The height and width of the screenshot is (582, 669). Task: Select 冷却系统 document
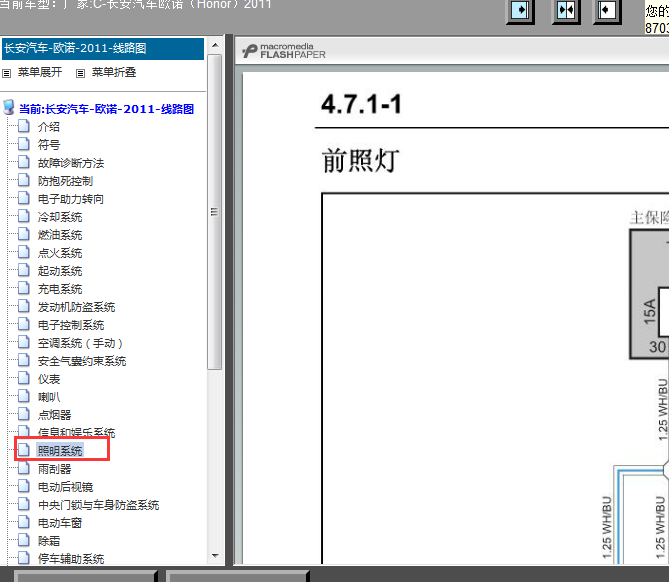click(60, 217)
